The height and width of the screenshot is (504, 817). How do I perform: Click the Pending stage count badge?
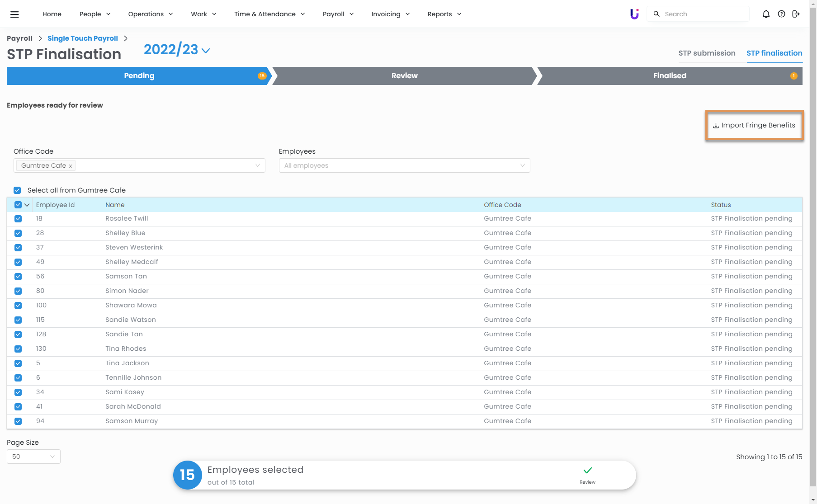click(x=262, y=76)
